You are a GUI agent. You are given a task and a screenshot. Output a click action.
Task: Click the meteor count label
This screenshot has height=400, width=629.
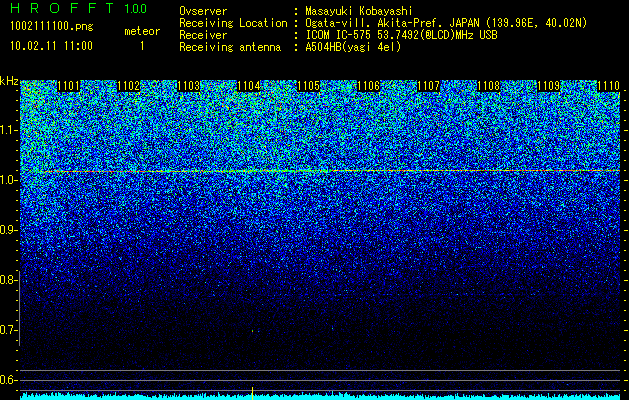142,31
